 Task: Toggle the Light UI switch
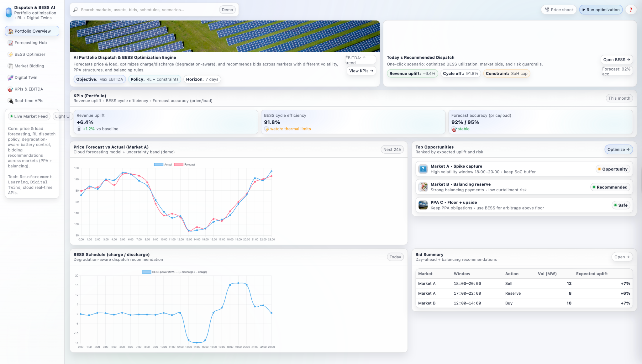(x=63, y=116)
